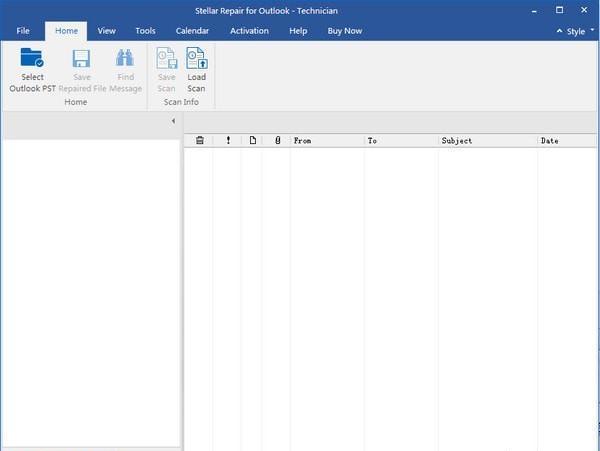
Task: Sort by importance exclamation column icon
Action: click(x=228, y=141)
